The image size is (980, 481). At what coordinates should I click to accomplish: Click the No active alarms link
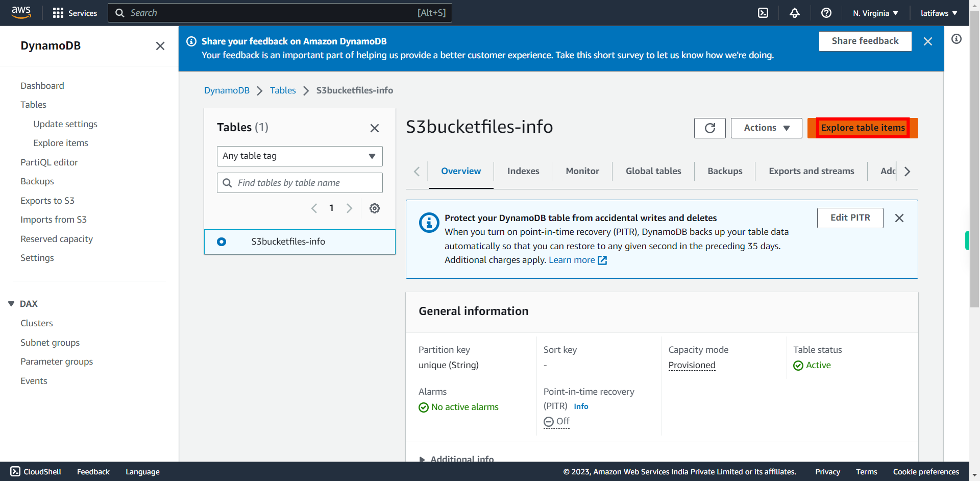point(464,407)
